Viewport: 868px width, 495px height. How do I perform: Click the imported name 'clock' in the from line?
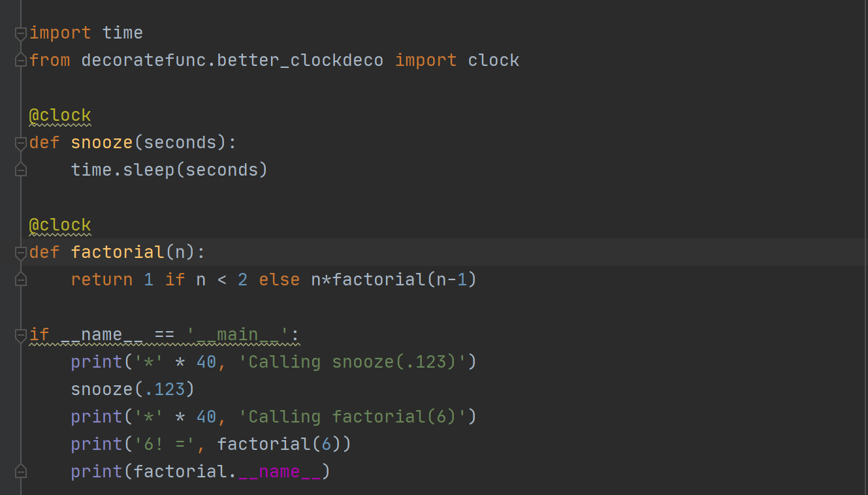point(493,60)
